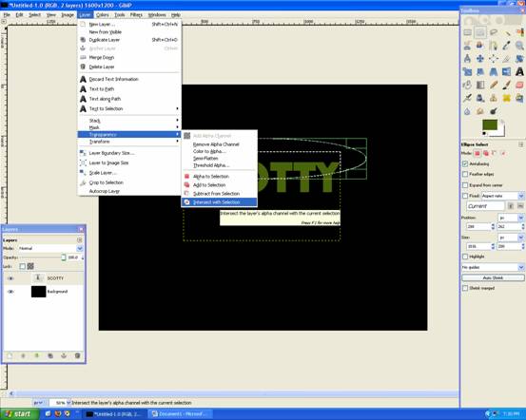Select the Heal tool

pyautogui.click(x=507, y=98)
